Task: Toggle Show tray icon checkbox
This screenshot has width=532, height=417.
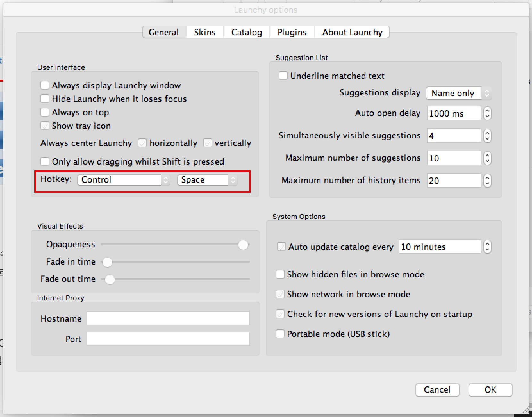Action: pos(45,126)
